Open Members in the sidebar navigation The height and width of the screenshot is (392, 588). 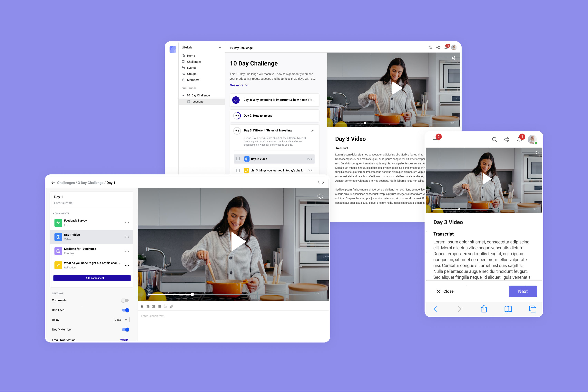[193, 80]
